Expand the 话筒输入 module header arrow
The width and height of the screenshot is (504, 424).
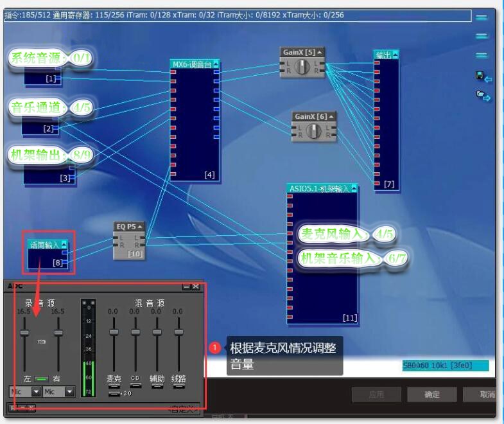[64, 245]
